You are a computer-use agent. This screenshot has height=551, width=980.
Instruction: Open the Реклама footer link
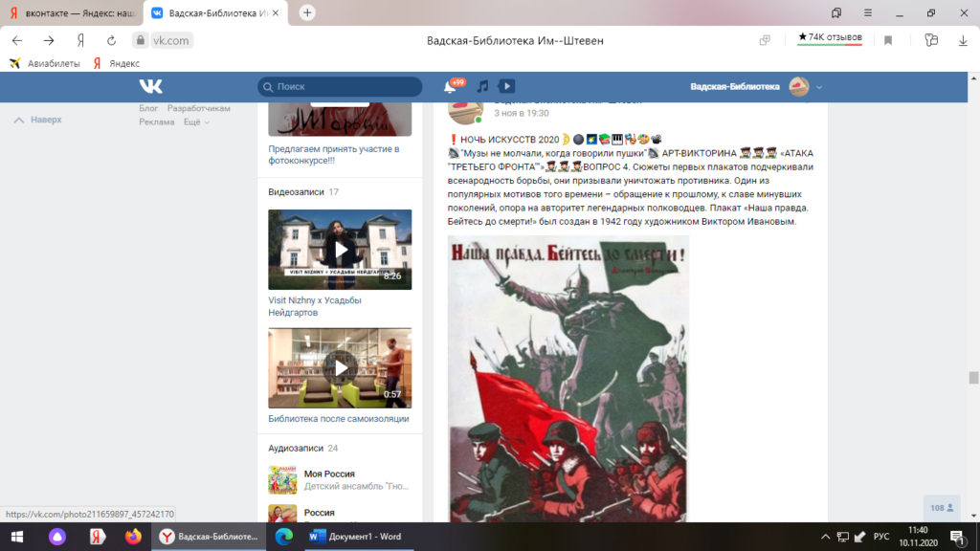tap(156, 122)
